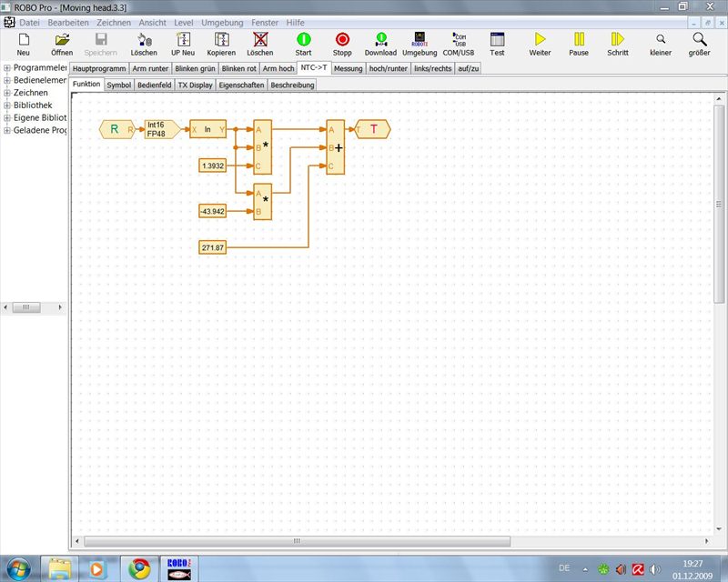Select the T output element
The image size is (728, 582).
[372, 129]
